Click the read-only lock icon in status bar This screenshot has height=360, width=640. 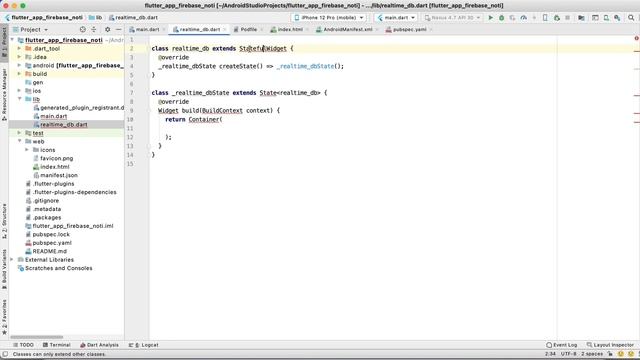(x=610, y=354)
